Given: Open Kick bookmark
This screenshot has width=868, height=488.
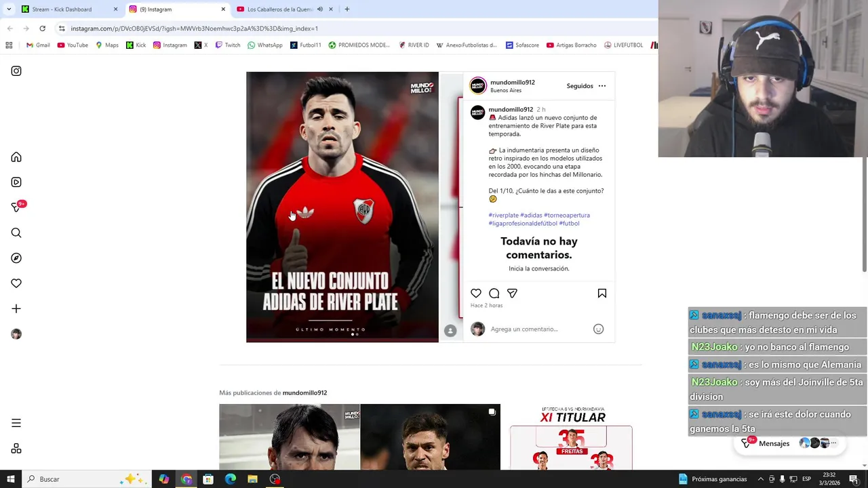Looking at the screenshot, I should pyautogui.click(x=136, y=45).
